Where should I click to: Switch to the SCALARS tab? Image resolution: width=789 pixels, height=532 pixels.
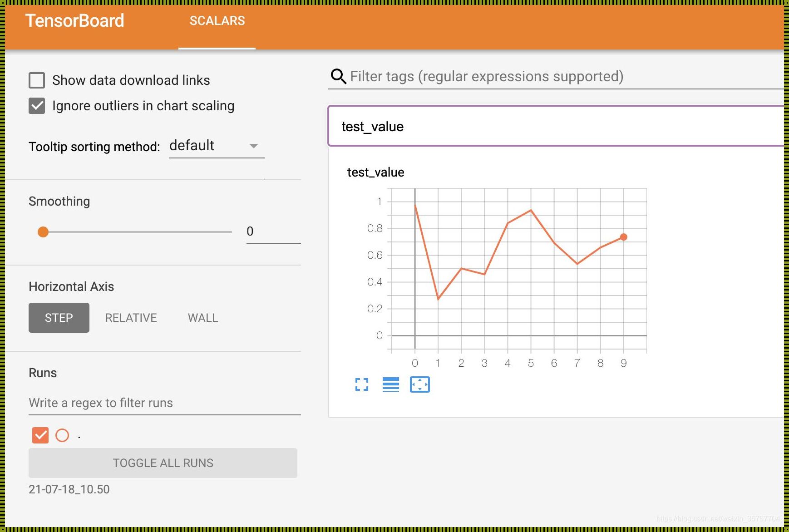tap(217, 21)
